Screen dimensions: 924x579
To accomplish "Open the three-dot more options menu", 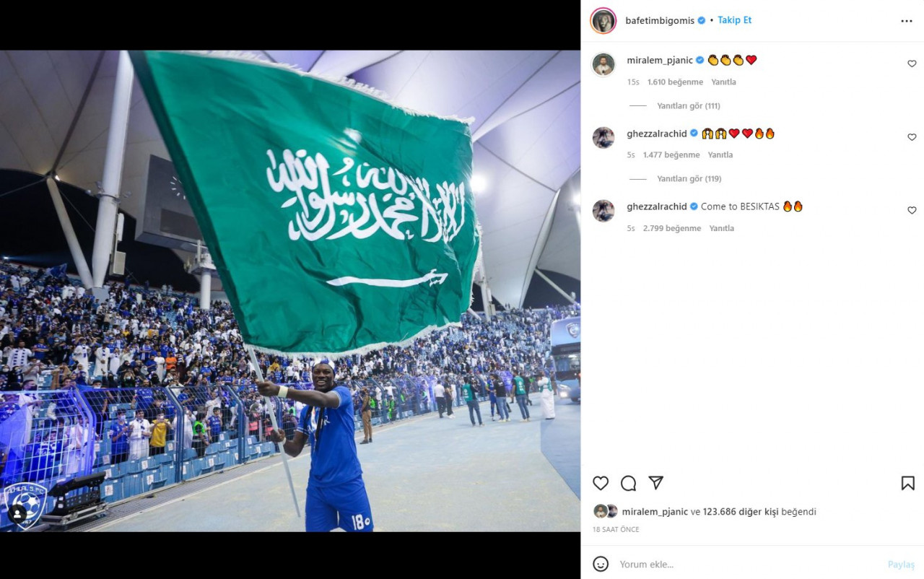I will [907, 21].
